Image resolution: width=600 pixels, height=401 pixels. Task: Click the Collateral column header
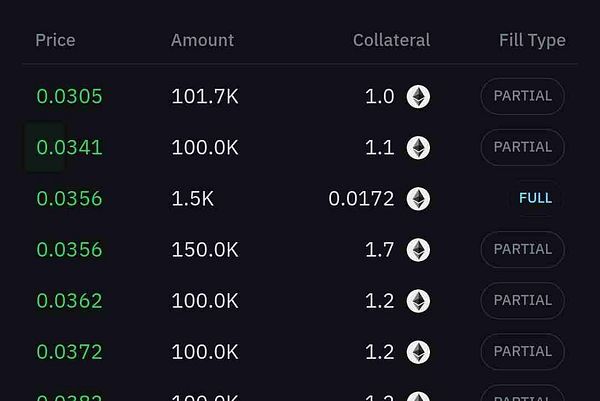click(391, 40)
